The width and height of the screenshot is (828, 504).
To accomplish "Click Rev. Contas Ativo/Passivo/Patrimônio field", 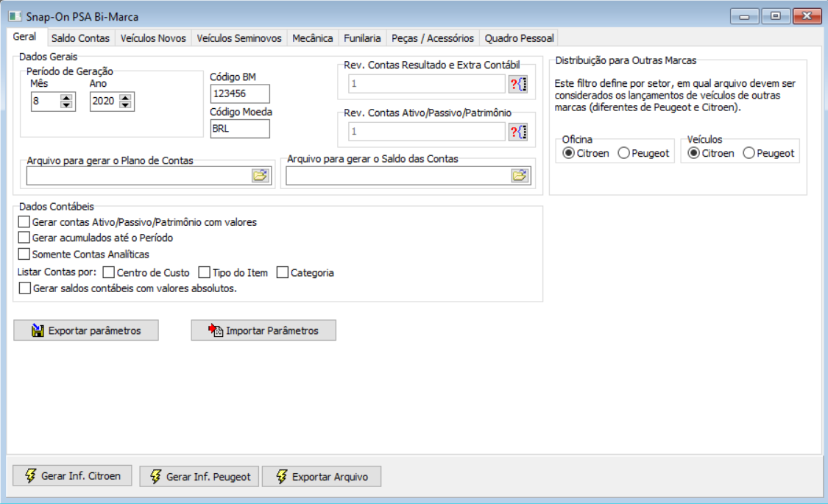I will click(x=427, y=132).
